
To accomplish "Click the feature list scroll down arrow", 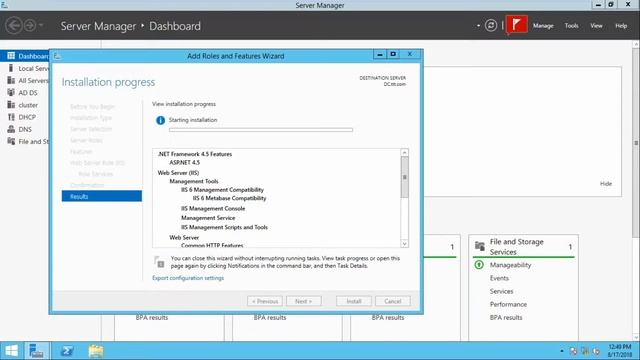I will tap(404, 244).
